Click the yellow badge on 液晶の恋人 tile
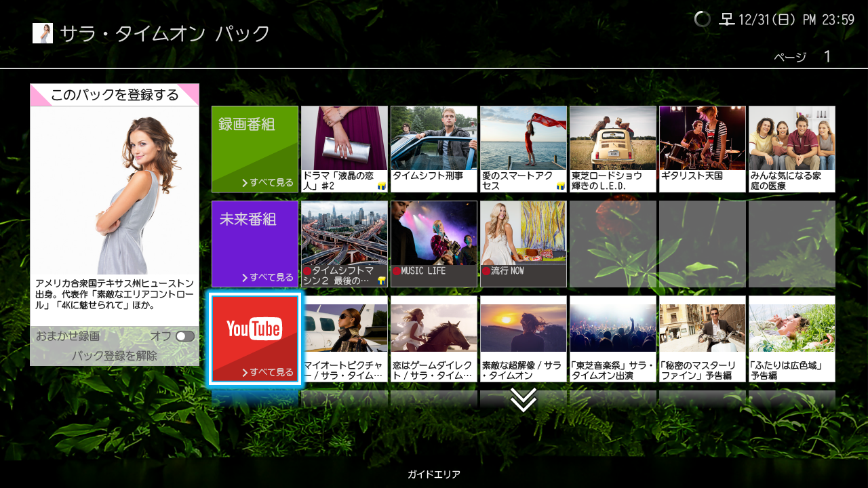868x488 pixels. (x=382, y=186)
